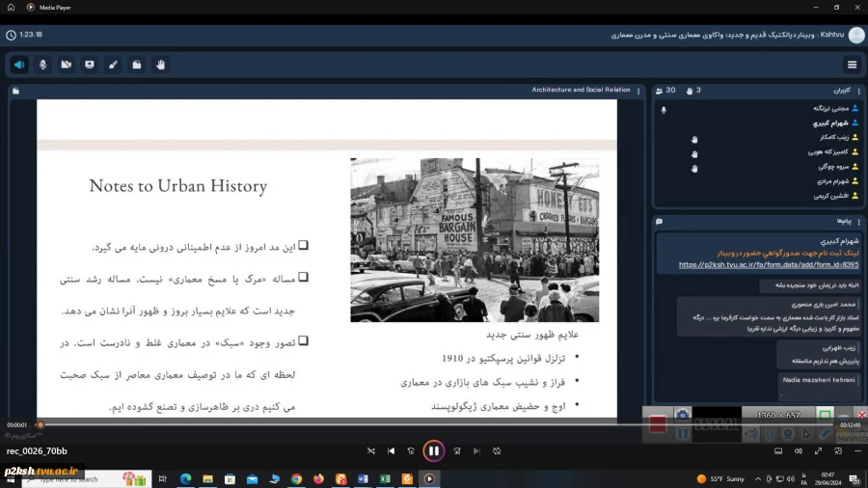Open Microsoft Edge from the taskbar

point(185,479)
